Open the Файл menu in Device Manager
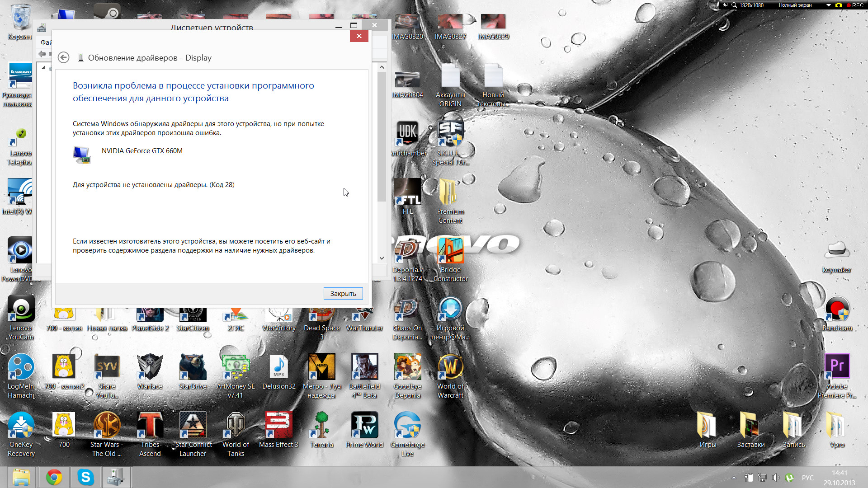This screenshot has height=488, width=868. tap(46, 42)
